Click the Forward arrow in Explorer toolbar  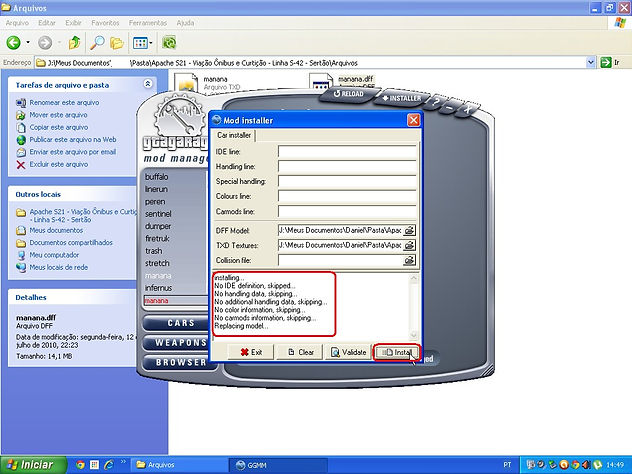point(45,42)
